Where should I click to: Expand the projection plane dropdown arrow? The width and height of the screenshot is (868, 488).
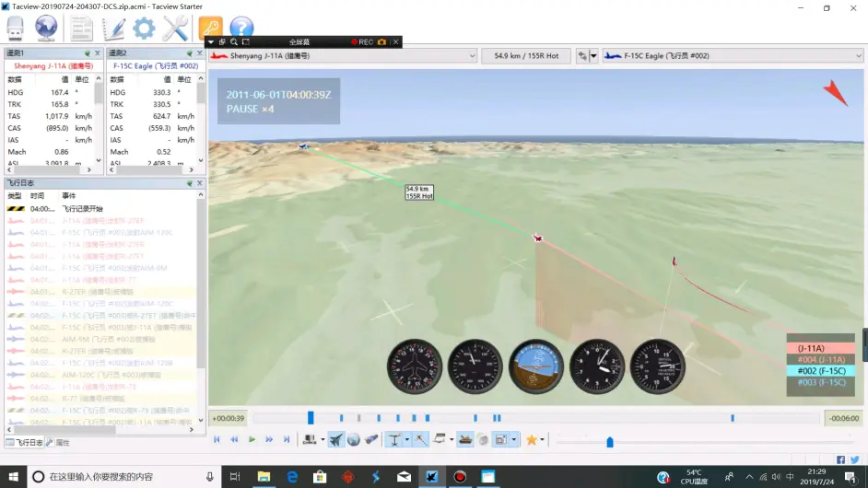(x=452, y=440)
